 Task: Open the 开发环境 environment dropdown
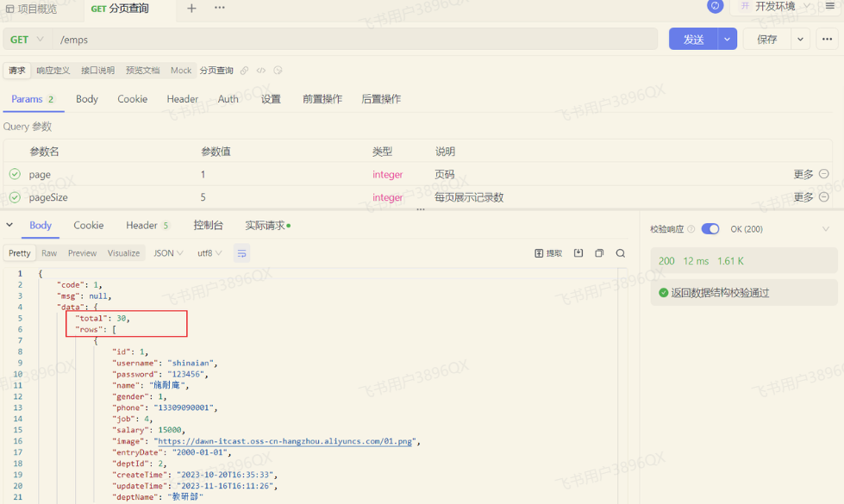click(x=776, y=6)
